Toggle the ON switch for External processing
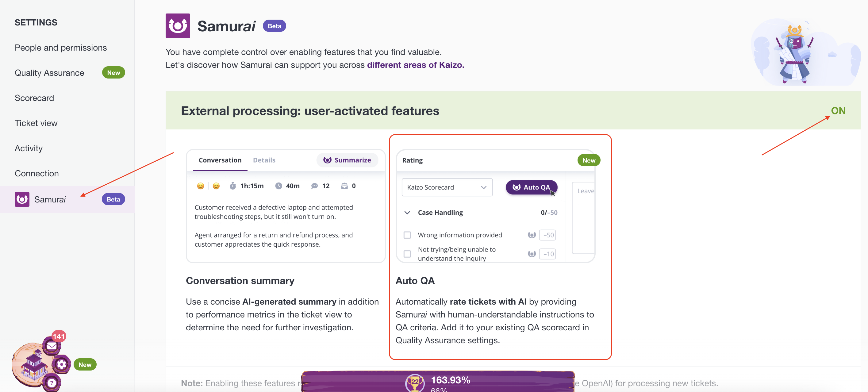Screen dimensions: 868x392 coord(838,110)
